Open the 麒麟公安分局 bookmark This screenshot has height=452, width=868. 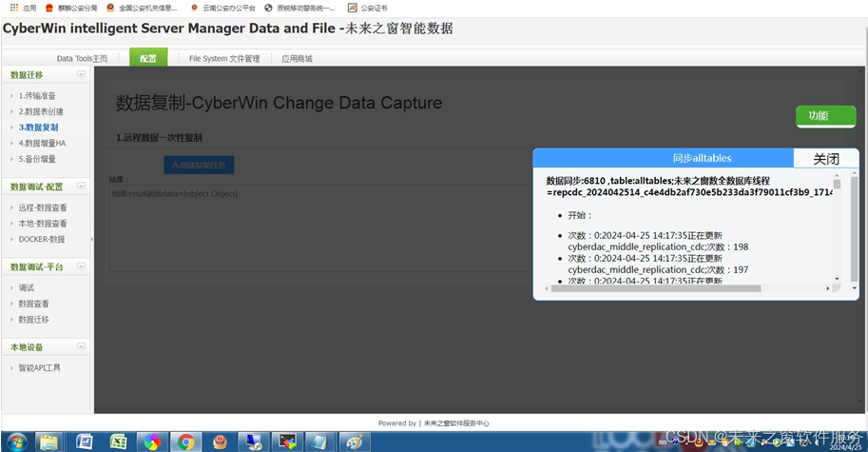[x=71, y=8]
